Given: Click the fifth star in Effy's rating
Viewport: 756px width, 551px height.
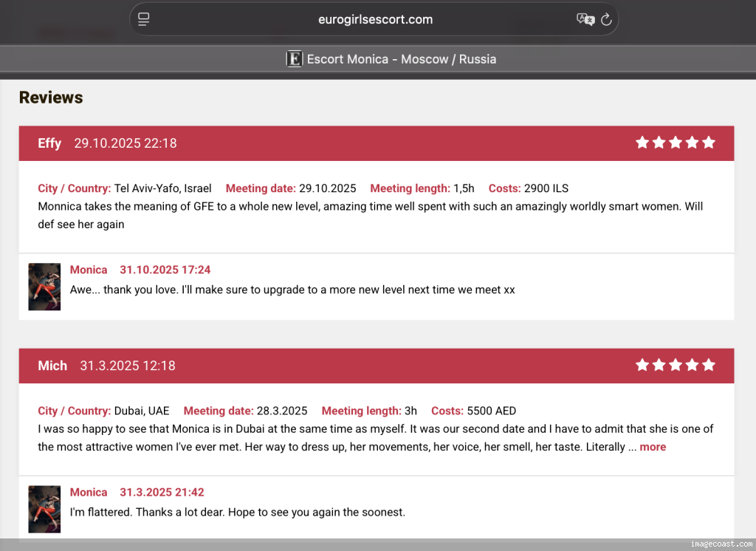Looking at the screenshot, I should [709, 143].
